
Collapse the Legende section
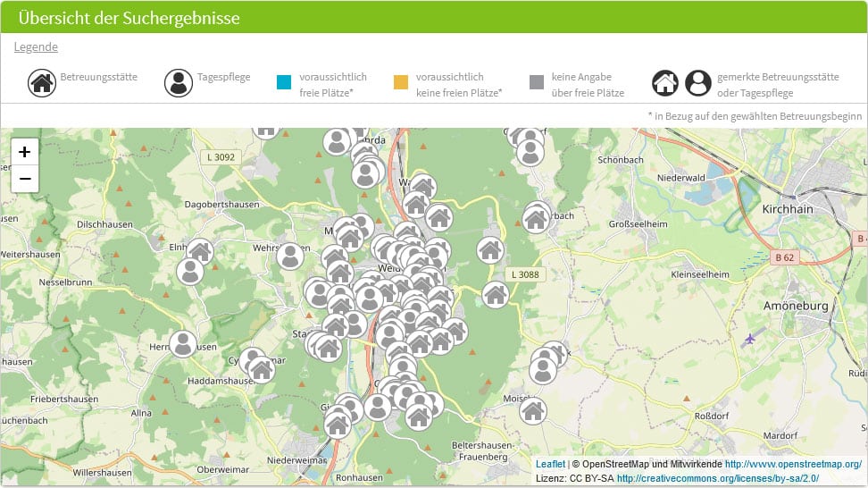tap(36, 47)
